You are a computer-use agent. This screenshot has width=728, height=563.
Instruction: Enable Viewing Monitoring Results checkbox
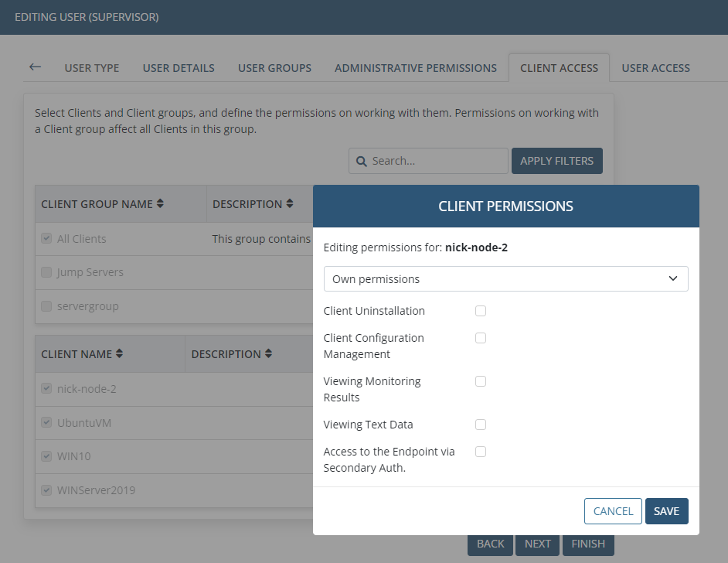(481, 381)
